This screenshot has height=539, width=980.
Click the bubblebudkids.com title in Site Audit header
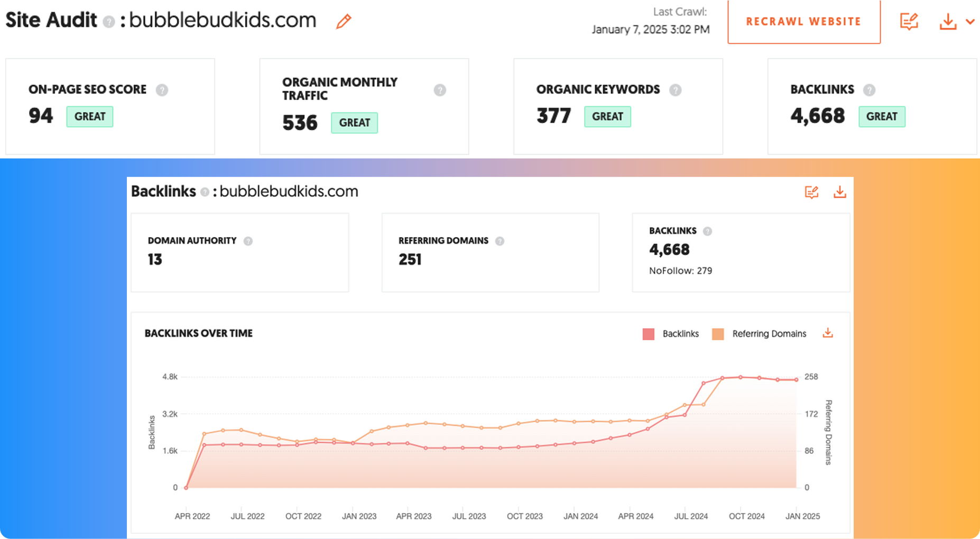tap(223, 20)
